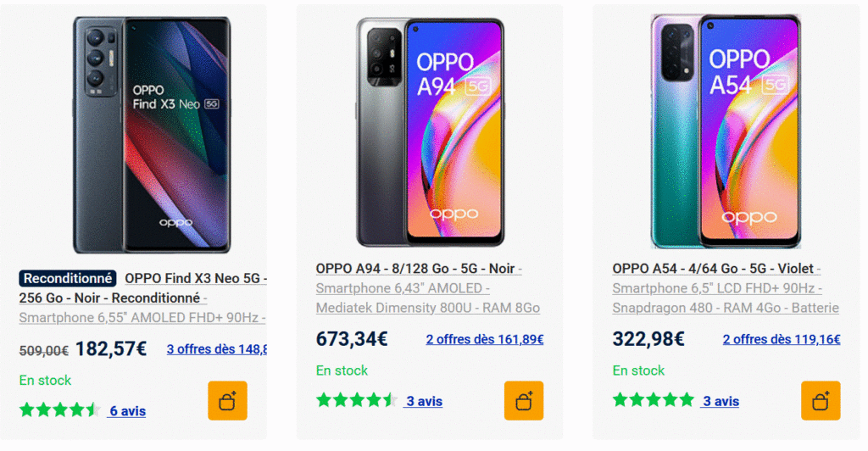This screenshot has height=451, width=868.
Task: Click the five-star rating of OPPO A54
Action: (653, 401)
